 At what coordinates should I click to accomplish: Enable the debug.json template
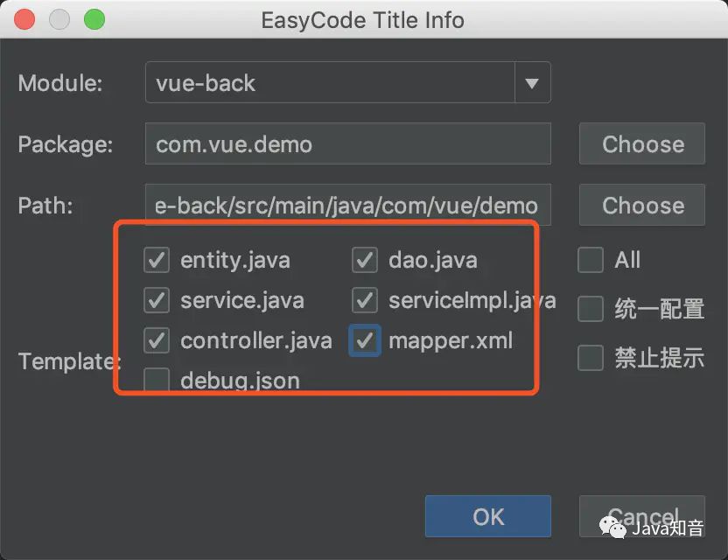pos(156,381)
